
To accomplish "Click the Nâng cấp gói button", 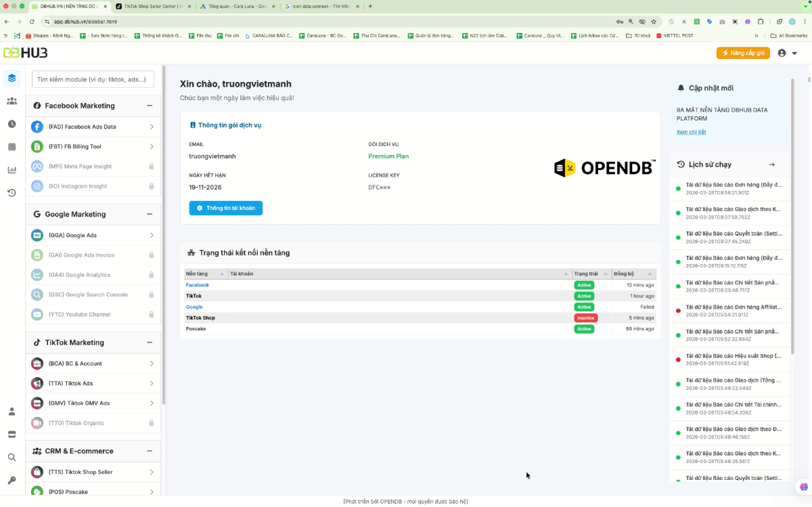I will (x=743, y=53).
